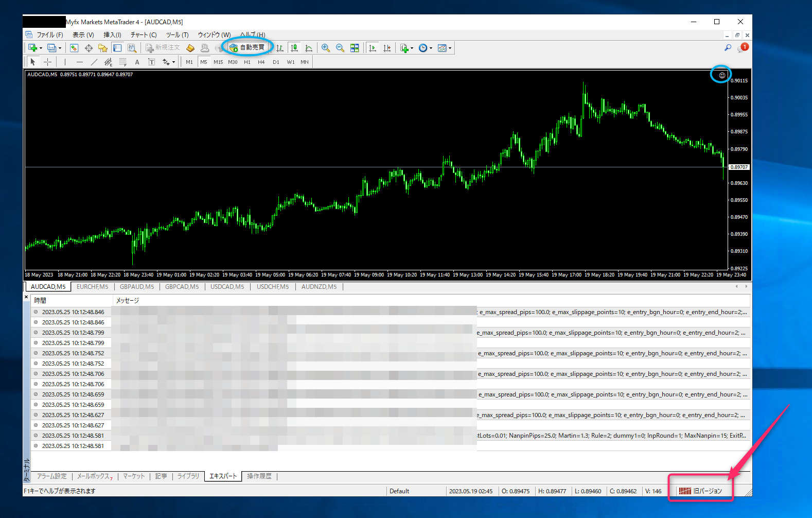The width and height of the screenshot is (812, 518).
Task: Toggle the 自動売買 auto trading button
Action: pos(248,47)
